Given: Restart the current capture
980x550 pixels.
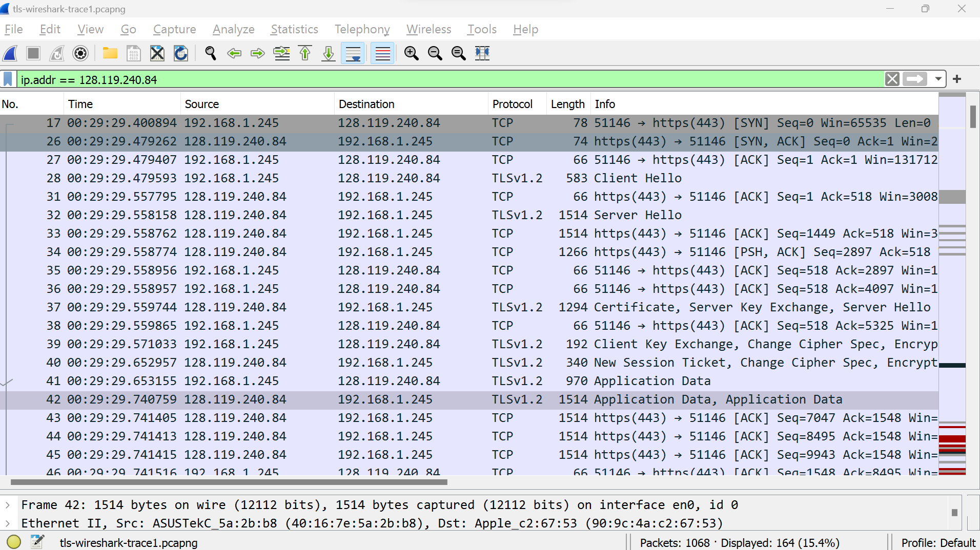Looking at the screenshot, I should pyautogui.click(x=56, y=53).
